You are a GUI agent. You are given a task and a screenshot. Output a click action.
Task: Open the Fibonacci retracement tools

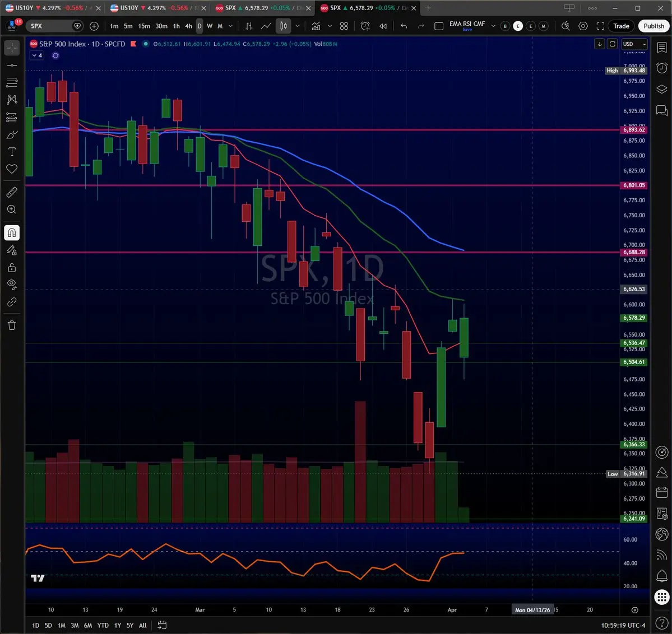(x=12, y=82)
